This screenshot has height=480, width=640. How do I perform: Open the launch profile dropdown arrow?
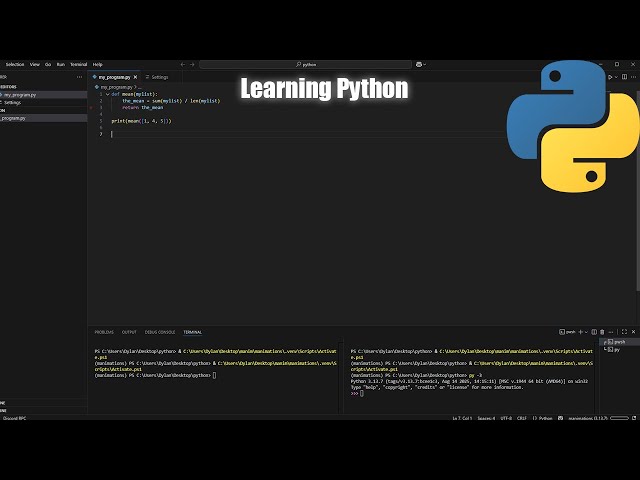coord(587,332)
